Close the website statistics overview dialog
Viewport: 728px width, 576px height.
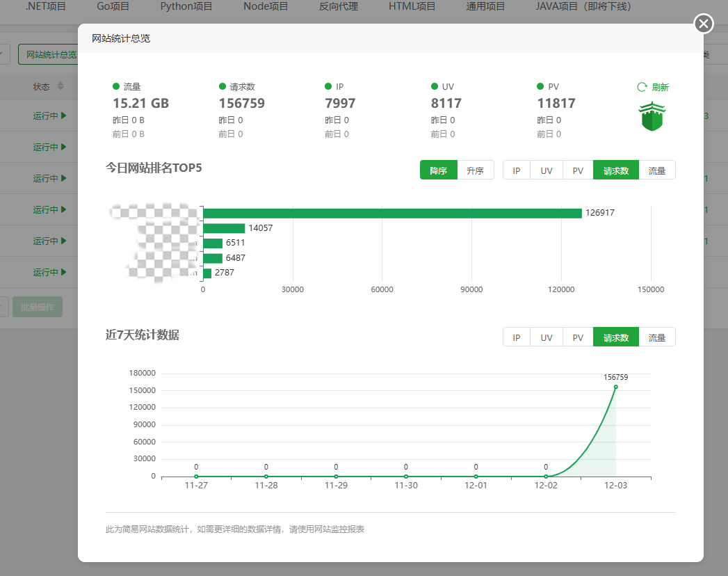point(704,24)
